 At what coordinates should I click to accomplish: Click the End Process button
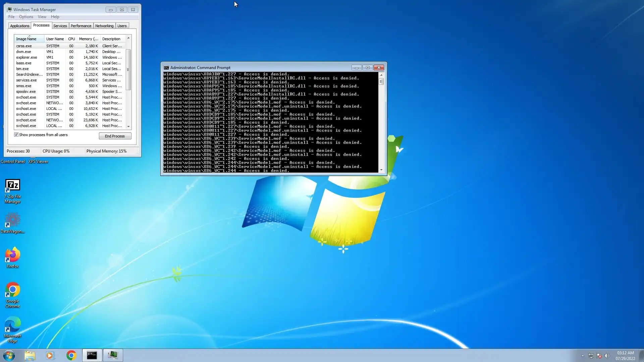(x=115, y=136)
